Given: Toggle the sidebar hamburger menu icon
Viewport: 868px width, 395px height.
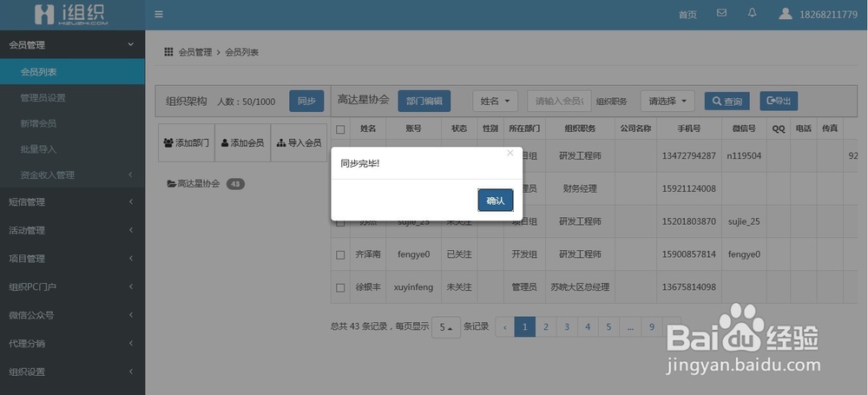Looking at the screenshot, I should tap(159, 15).
